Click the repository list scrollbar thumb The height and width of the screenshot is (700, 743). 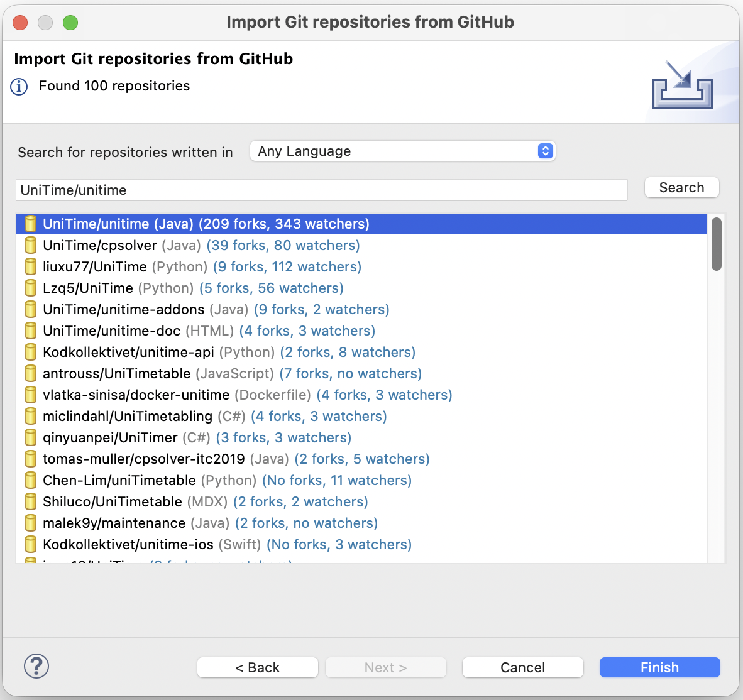tap(716, 244)
